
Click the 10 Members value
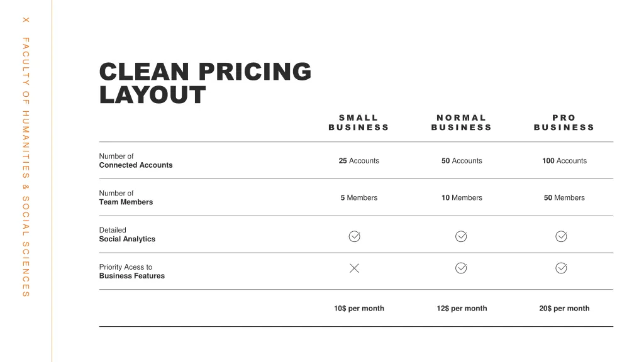tap(462, 197)
